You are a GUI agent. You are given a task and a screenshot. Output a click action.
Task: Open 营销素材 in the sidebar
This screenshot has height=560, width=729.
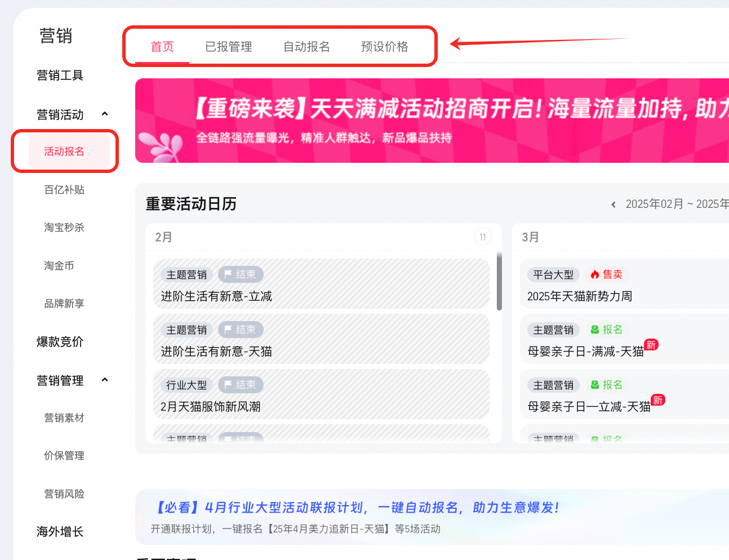64,418
